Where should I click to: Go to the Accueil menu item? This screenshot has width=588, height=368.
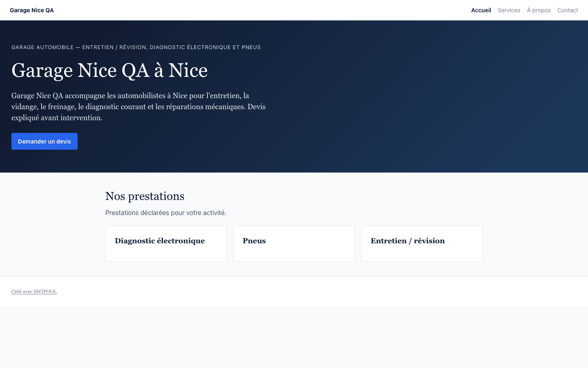click(x=481, y=10)
